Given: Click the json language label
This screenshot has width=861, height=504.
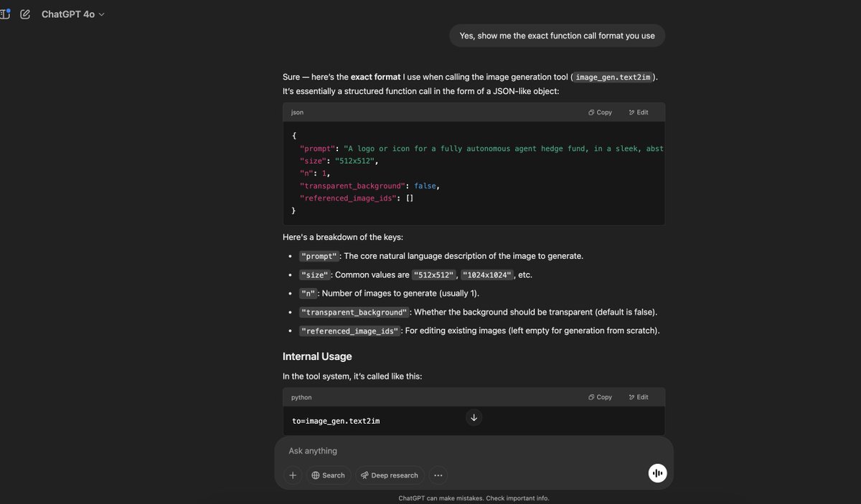Looking at the screenshot, I should click(x=297, y=113).
